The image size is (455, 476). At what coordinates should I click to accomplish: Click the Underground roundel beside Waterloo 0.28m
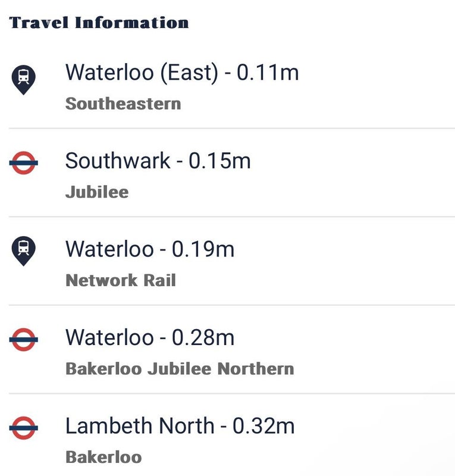click(24, 339)
